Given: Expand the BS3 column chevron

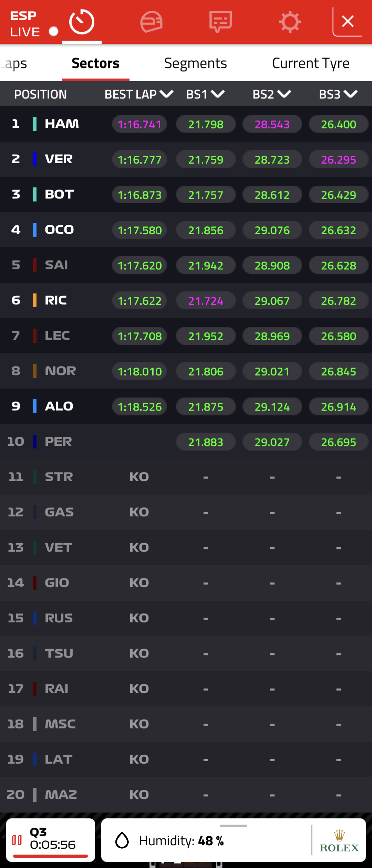Looking at the screenshot, I should click(x=351, y=94).
